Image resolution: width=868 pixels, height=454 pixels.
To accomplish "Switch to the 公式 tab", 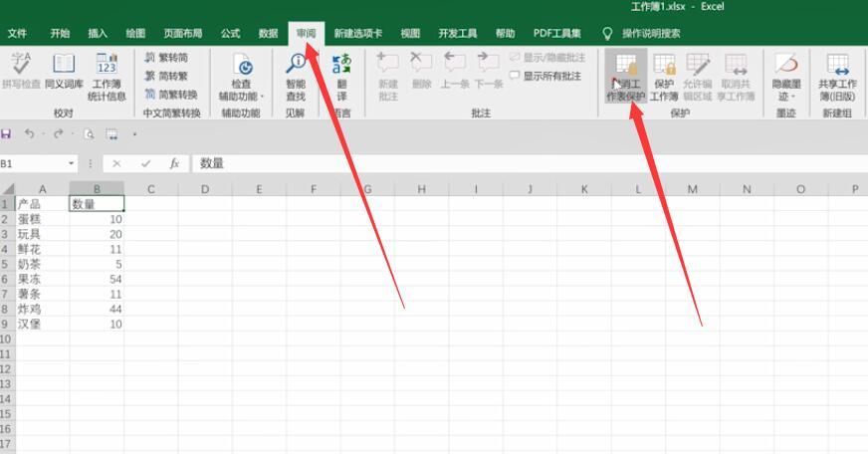I will (230, 33).
